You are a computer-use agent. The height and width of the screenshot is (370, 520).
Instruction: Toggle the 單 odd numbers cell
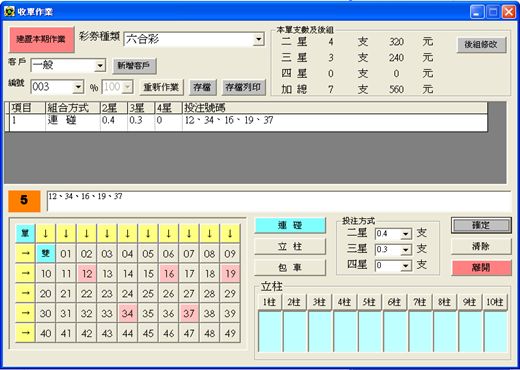coord(25,233)
